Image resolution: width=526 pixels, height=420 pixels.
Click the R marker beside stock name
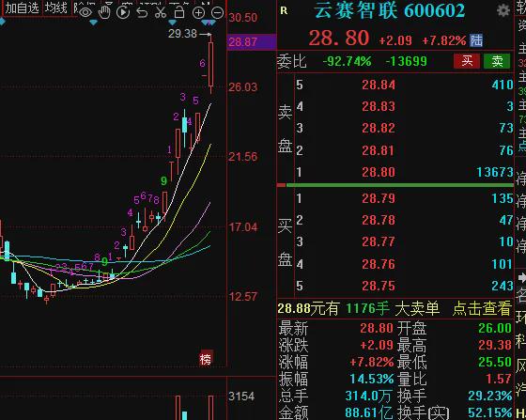click(284, 10)
